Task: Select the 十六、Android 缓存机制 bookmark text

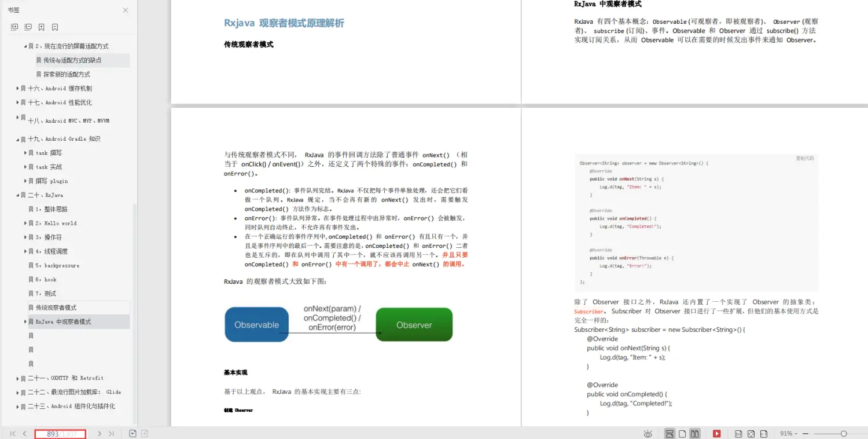Action: pyautogui.click(x=60, y=89)
